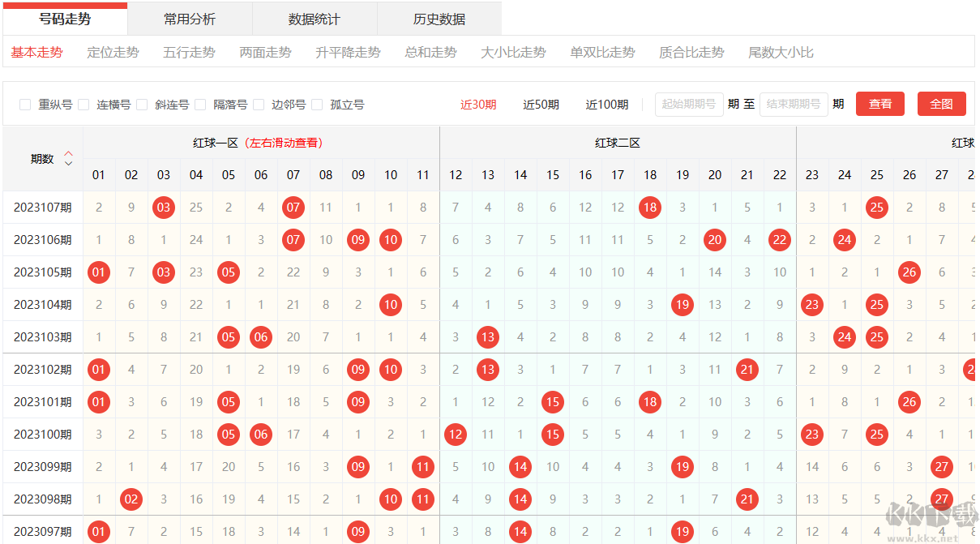980x544 pixels.
Task: Click column header 01
Action: click(x=99, y=175)
